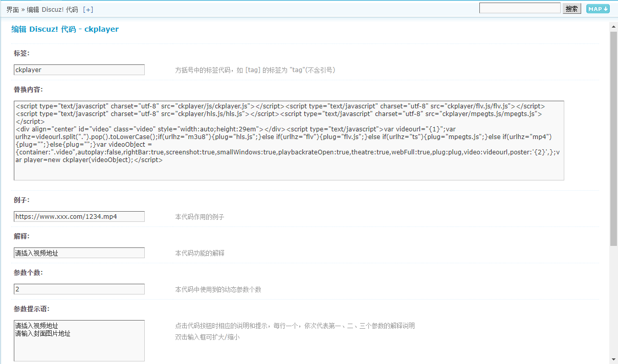
Task: Open the MAP navigation button
Action: [x=598, y=9]
